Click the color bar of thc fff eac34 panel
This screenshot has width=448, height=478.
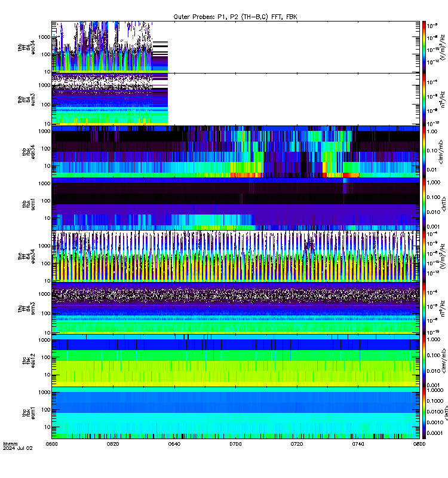coord(424,256)
